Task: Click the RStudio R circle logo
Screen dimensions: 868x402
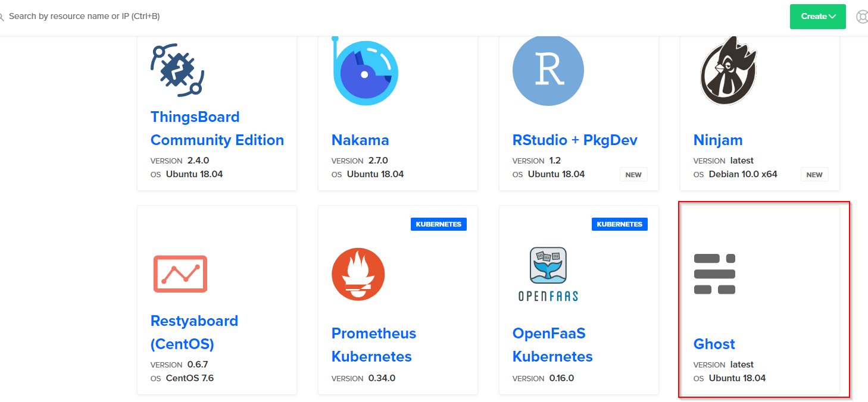Action: (548, 70)
